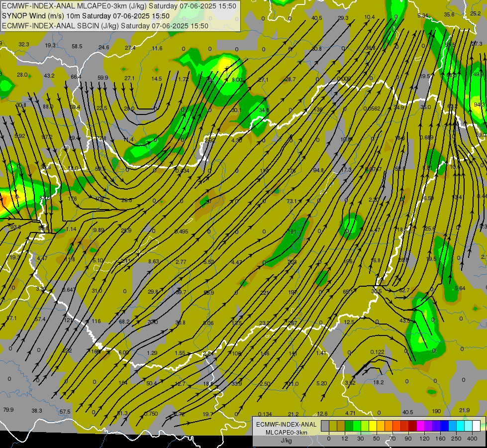Click the map value 8.00
This screenshot has width=487, height=448.
(x=237, y=80)
